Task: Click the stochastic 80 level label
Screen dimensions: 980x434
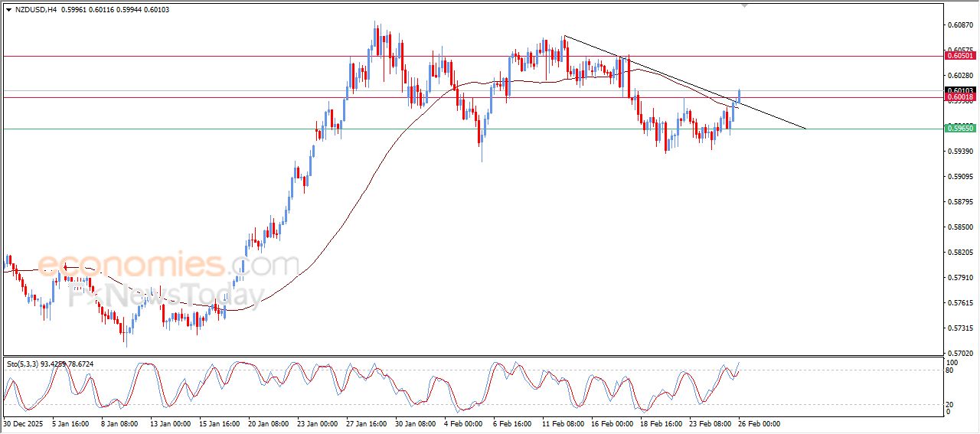Action: coord(950,371)
